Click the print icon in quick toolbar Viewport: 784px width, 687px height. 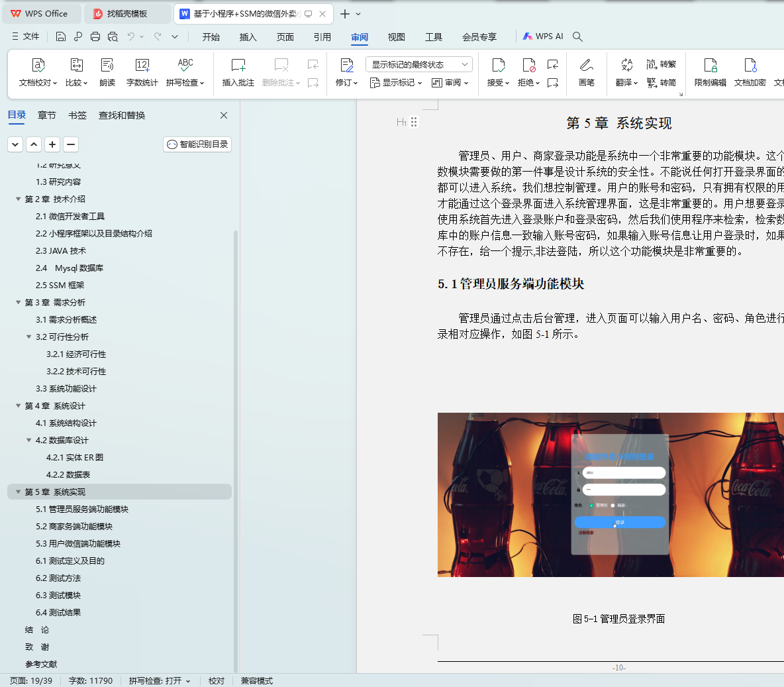coord(95,36)
